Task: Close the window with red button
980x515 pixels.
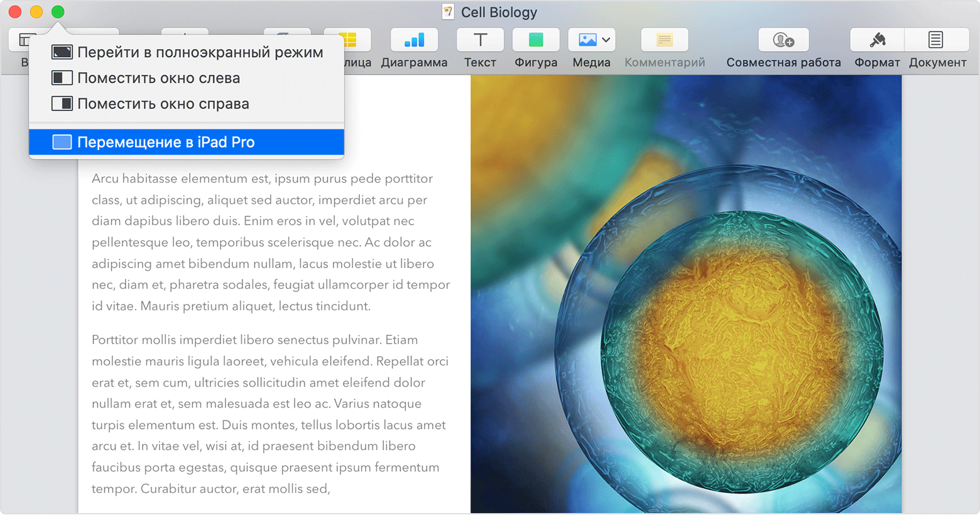Action: tap(15, 12)
